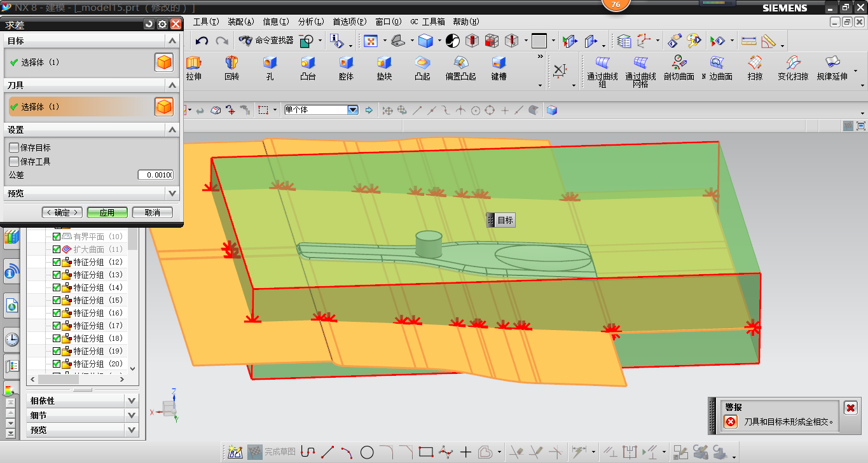Uncheck 特征分组 (14) checkbox

pos(57,287)
